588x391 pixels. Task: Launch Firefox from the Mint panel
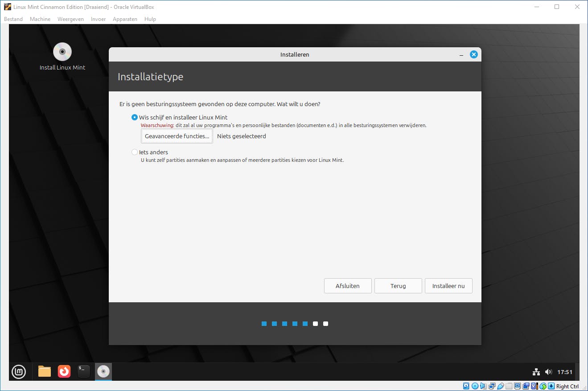64,371
